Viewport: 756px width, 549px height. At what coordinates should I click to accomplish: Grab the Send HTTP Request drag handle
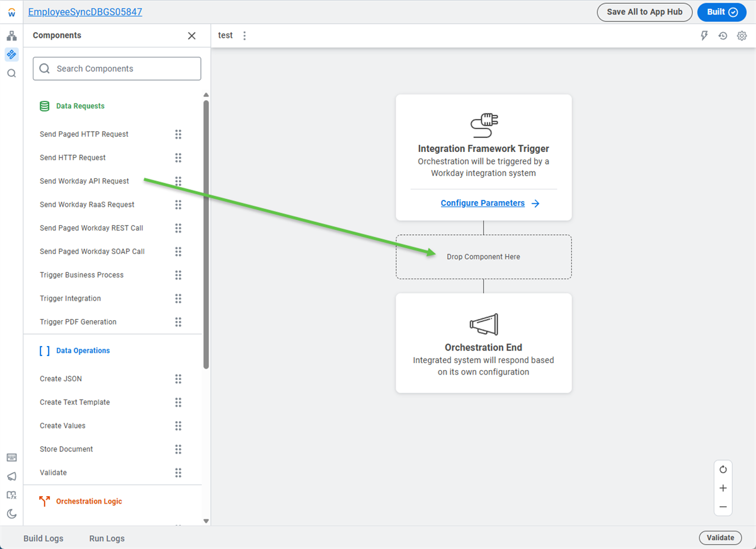[178, 158]
